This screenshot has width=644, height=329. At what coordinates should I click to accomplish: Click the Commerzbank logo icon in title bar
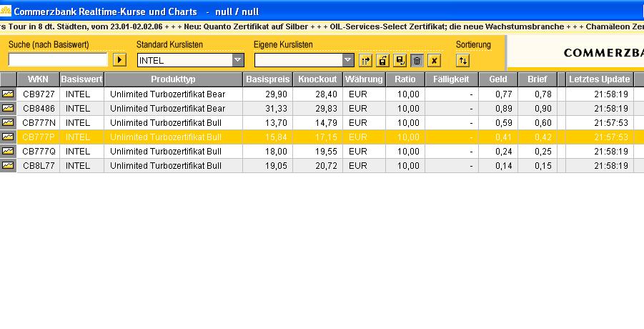pos(5,11)
